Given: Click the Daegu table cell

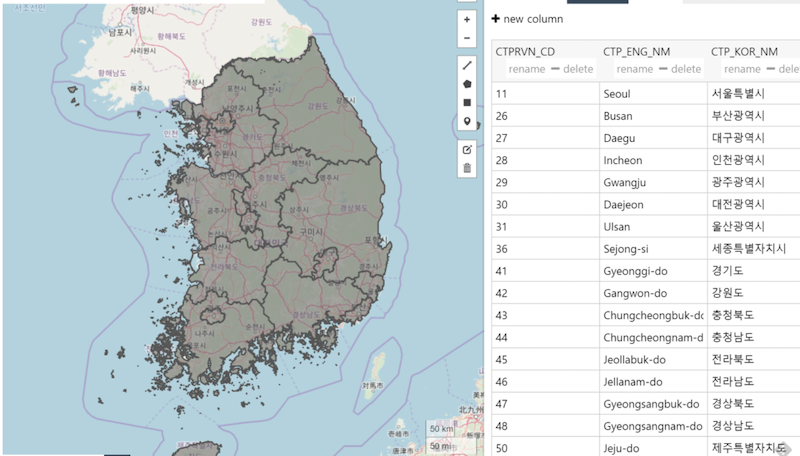Looking at the screenshot, I should click(x=653, y=138).
